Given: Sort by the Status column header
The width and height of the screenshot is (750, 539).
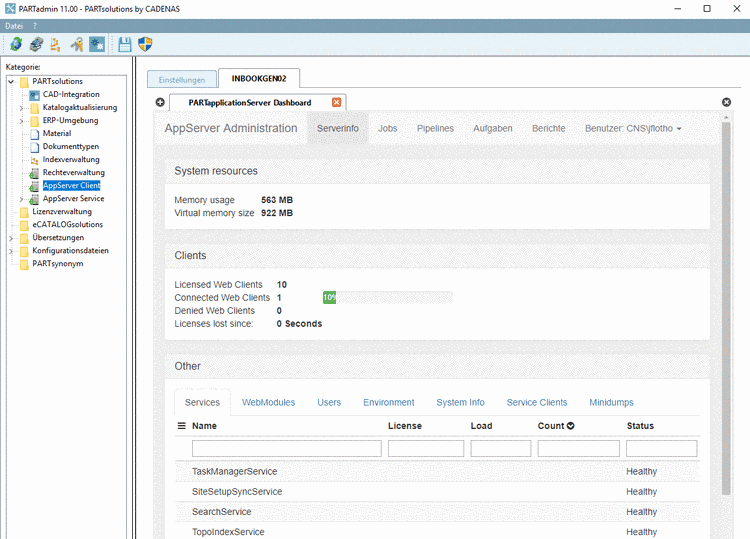Looking at the screenshot, I should [640, 426].
